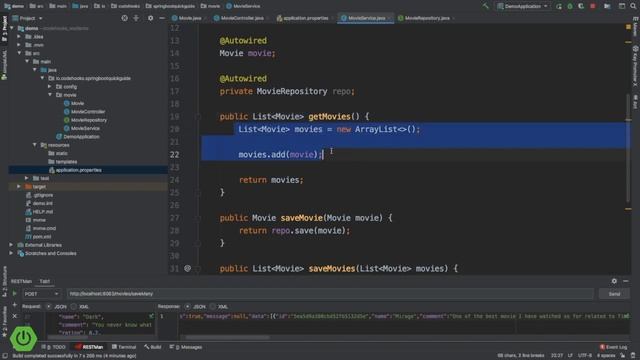This screenshot has width=640, height=360.
Task: Open the Terminal tool window tab
Action: [x=124, y=347]
